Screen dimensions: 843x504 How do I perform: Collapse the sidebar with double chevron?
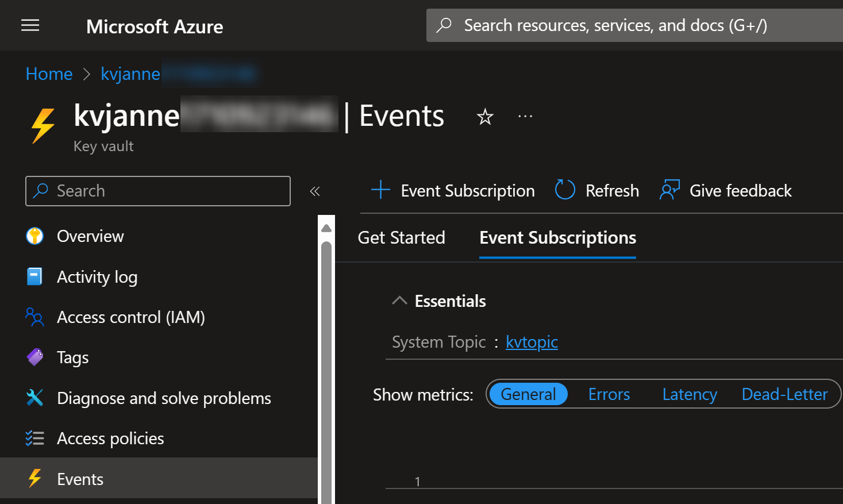click(x=314, y=191)
